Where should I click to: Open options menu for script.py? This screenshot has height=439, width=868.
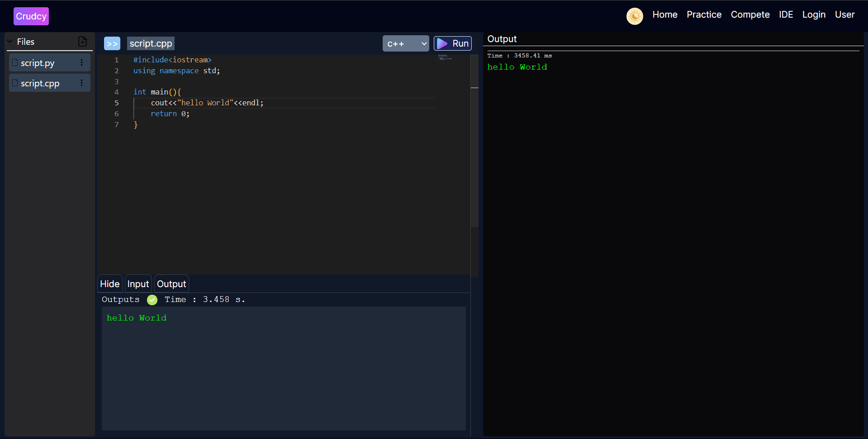[81, 63]
